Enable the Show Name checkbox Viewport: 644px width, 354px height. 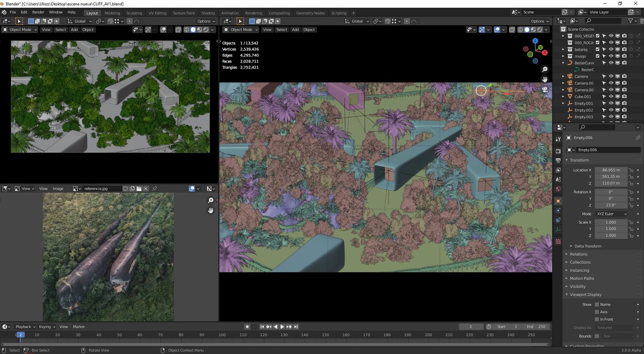597,304
